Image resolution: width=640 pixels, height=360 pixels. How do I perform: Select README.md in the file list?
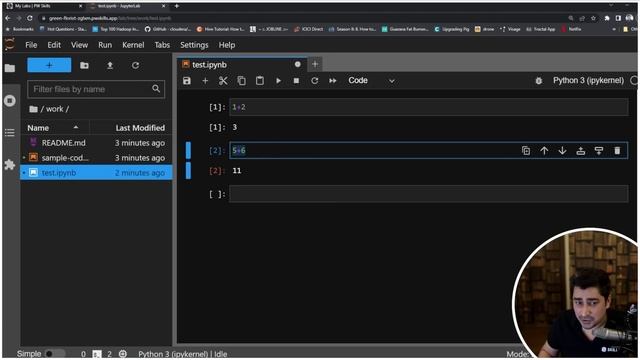point(96,143)
